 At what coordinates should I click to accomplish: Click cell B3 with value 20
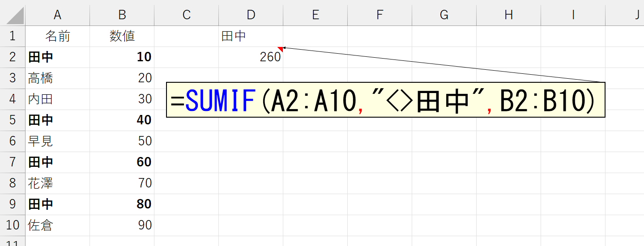coord(122,78)
